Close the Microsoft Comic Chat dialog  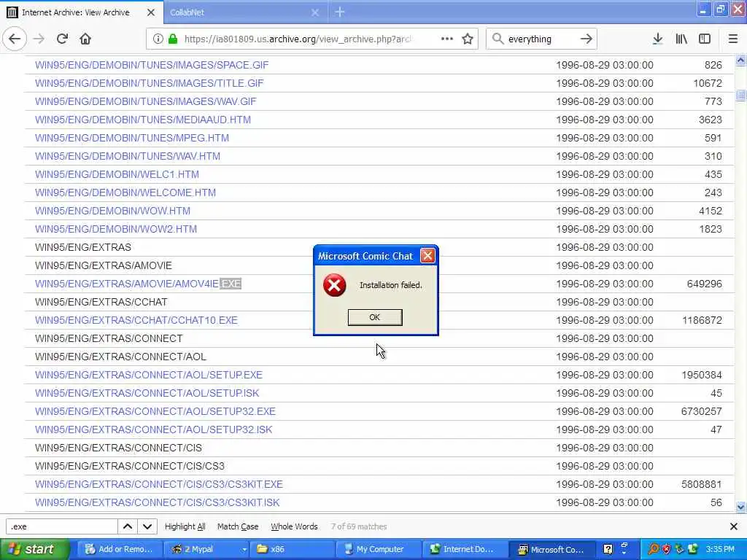point(427,256)
